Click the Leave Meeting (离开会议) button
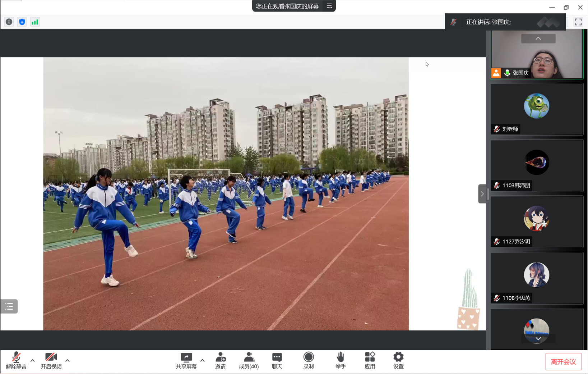This screenshot has height=374, width=588. 563,362
